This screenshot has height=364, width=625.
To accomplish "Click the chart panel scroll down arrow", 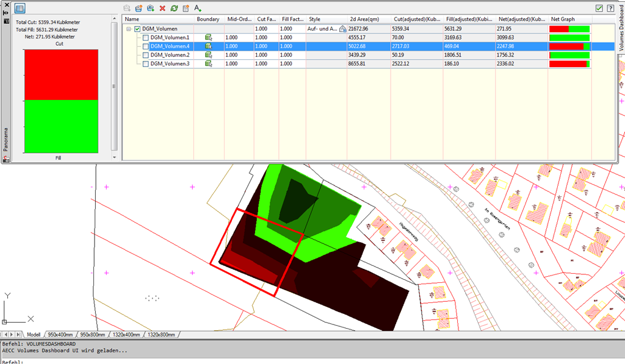I will point(114,157).
